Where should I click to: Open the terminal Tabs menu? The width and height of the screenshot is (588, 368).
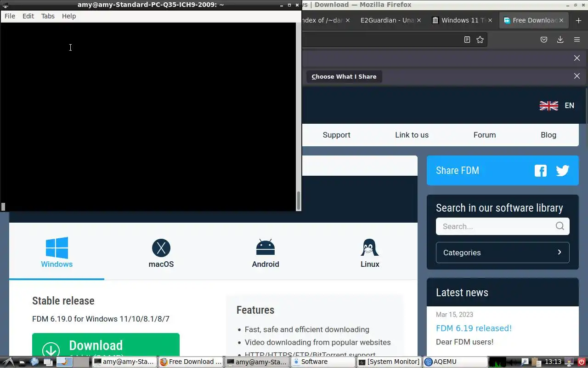point(48,16)
